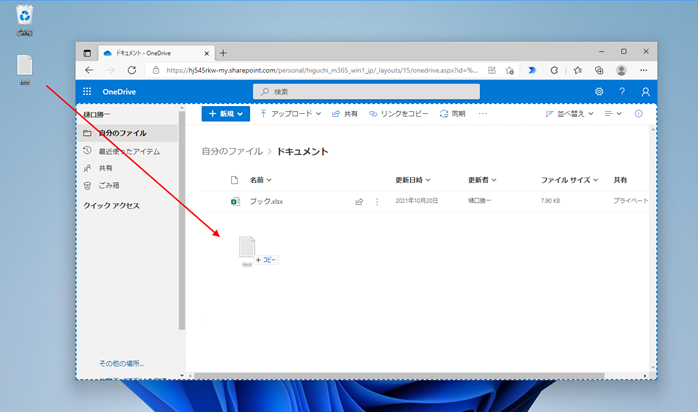Open the Collections icon
This screenshot has height=412, width=698.
[599, 70]
